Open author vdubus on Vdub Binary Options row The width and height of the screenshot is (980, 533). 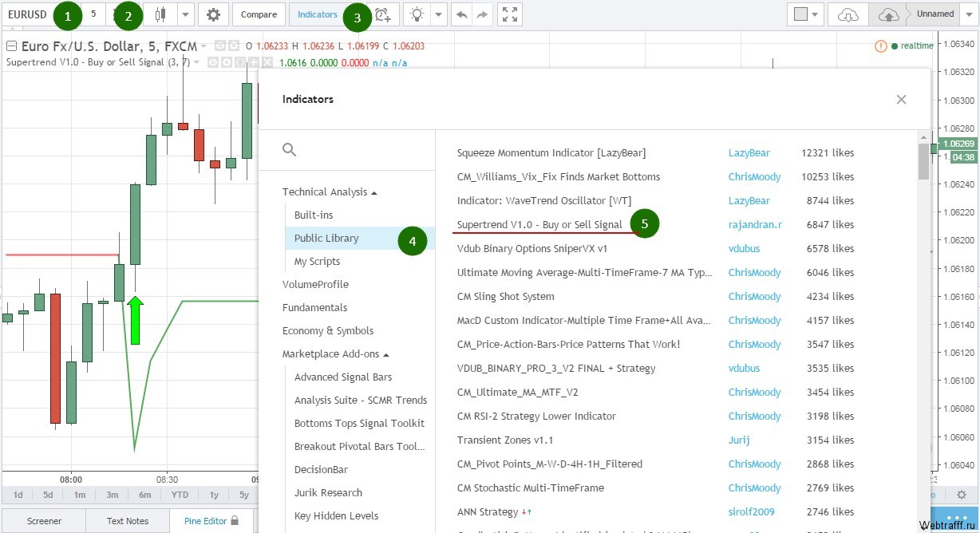pyautogui.click(x=744, y=248)
